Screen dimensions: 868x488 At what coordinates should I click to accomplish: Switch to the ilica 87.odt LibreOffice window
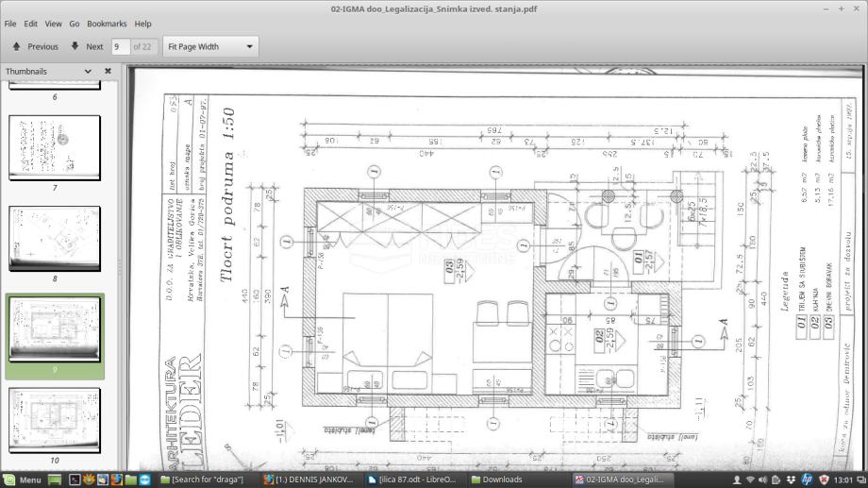point(413,480)
